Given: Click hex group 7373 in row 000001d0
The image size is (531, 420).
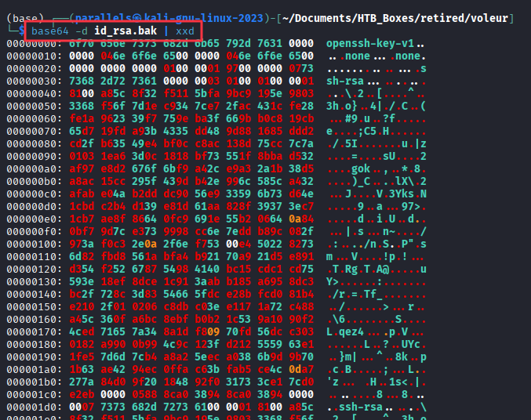Looking at the screenshot, I should (113, 407).
